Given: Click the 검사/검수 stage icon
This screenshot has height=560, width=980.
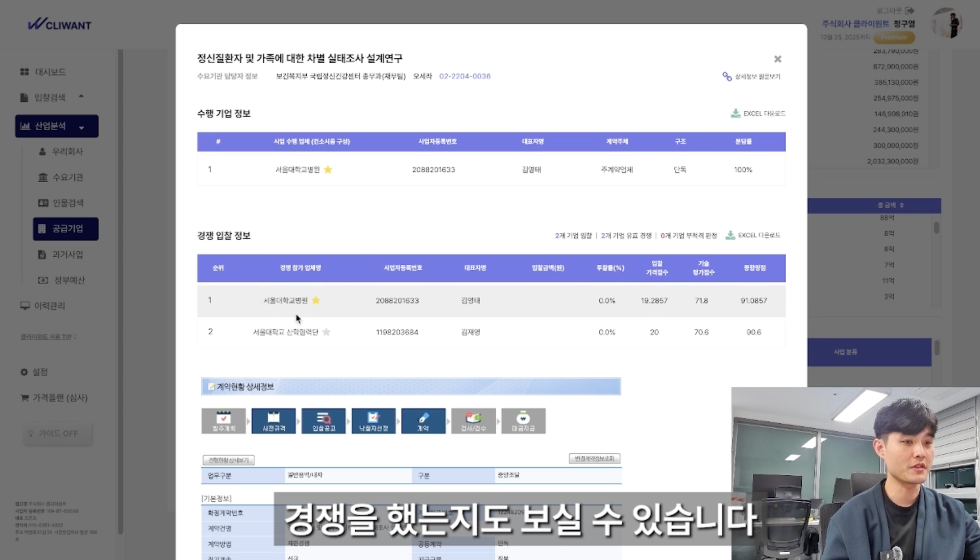Looking at the screenshot, I should (473, 421).
